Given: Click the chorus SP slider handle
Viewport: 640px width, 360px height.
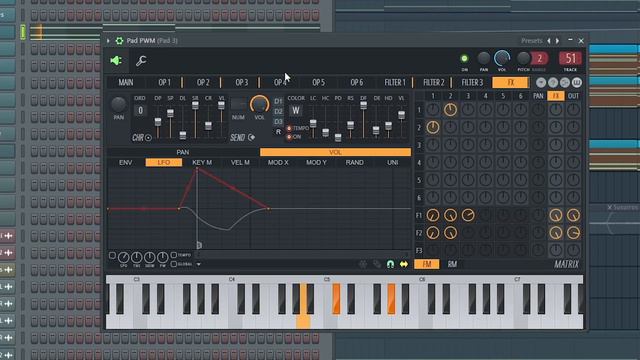Looking at the screenshot, I should tap(170, 113).
